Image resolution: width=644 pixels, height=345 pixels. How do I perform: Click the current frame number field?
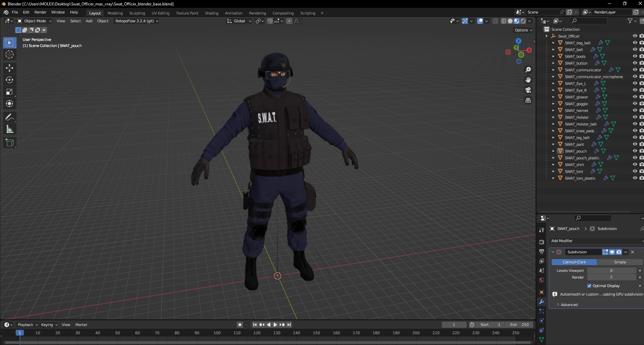(x=454, y=325)
